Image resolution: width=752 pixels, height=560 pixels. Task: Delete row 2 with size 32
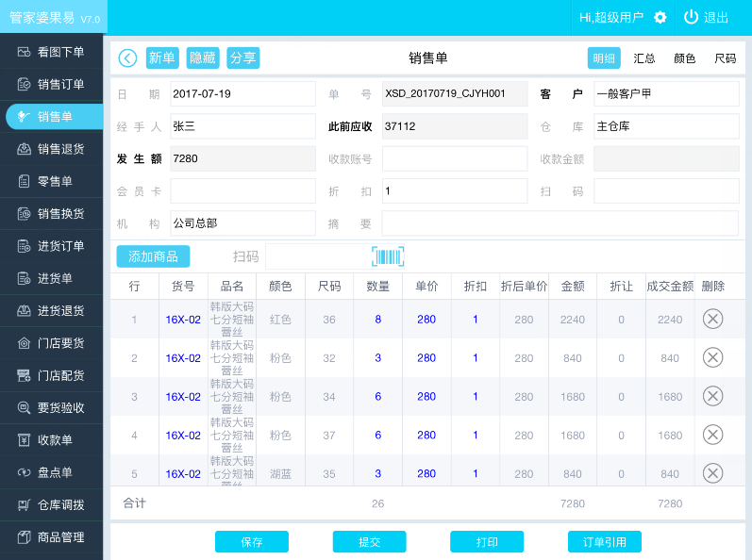click(x=712, y=358)
